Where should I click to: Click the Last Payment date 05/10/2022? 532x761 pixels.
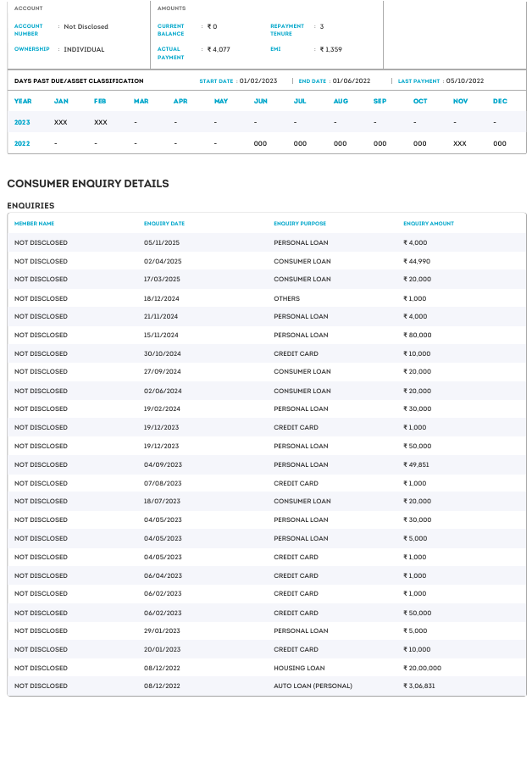(464, 81)
